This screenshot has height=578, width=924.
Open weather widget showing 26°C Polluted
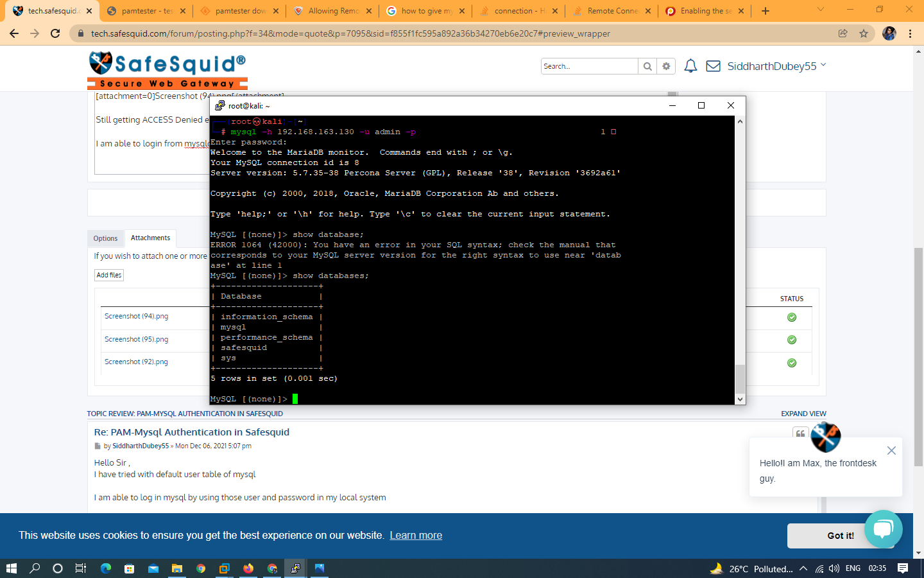pos(751,568)
